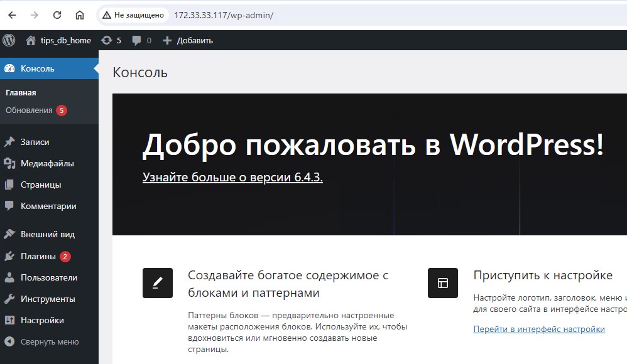
Task: Click the browser home icon
Action: [x=80, y=14]
